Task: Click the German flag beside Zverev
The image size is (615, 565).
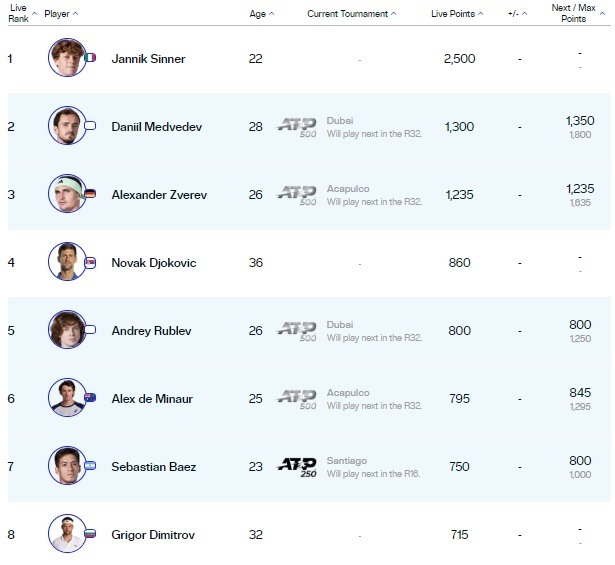Action: [91, 194]
